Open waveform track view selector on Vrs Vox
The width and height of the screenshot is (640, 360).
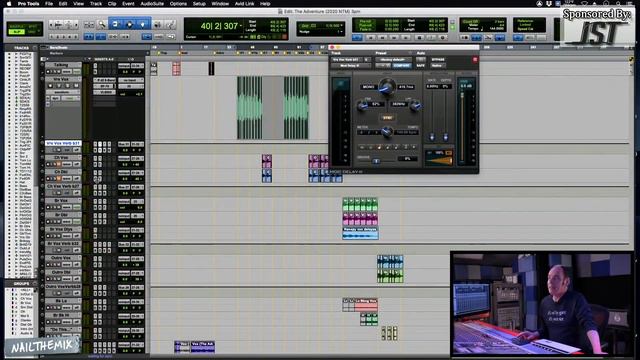pyautogui.click(x=62, y=93)
